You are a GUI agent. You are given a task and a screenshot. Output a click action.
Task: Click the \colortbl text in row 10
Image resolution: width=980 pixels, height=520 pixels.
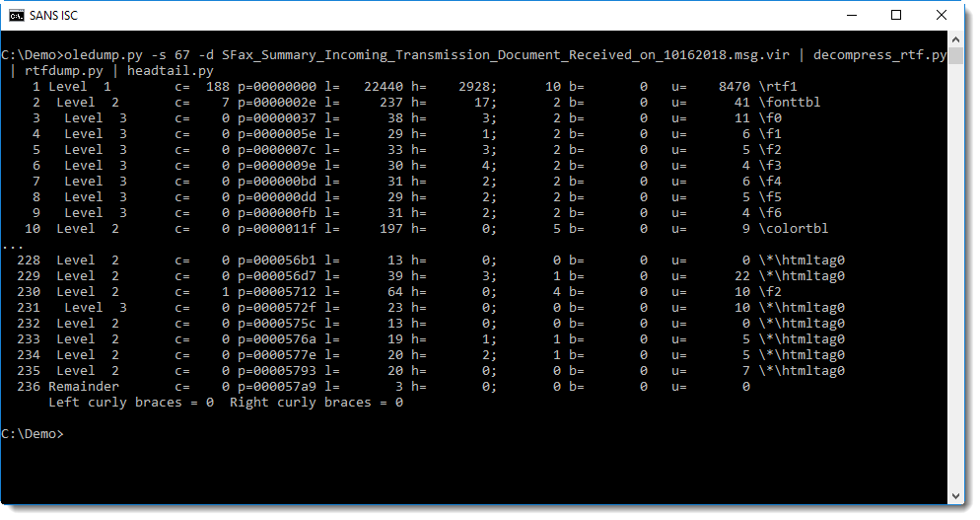[794, 228]
